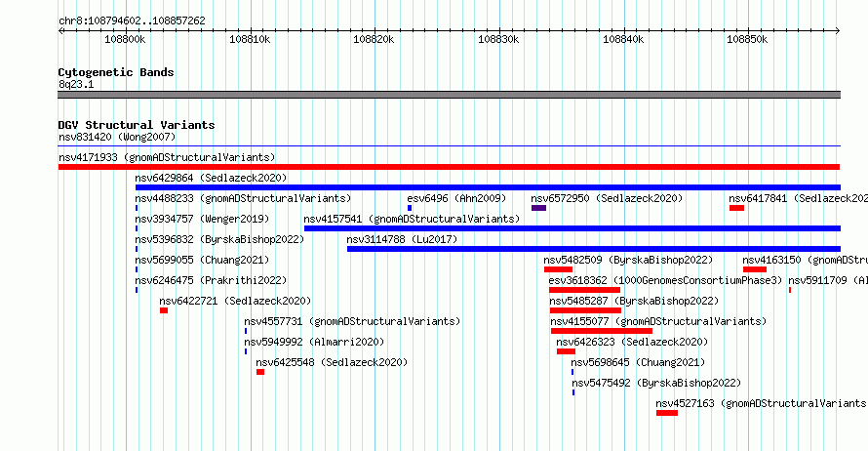
Task: Click the DGV Structural Variants track title
Action: pyautogui.click(x=137, y=125)
